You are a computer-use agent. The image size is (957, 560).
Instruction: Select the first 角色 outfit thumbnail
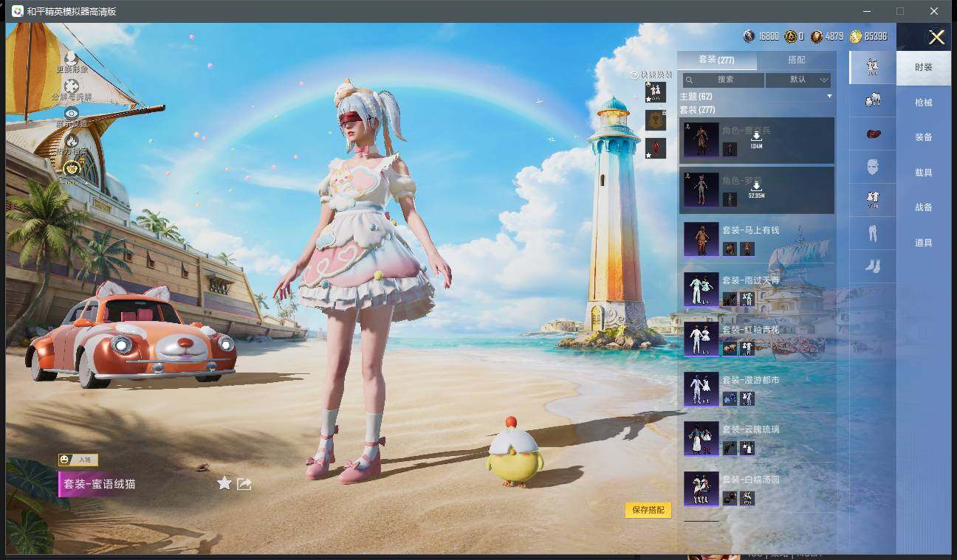tap(701, 140)
